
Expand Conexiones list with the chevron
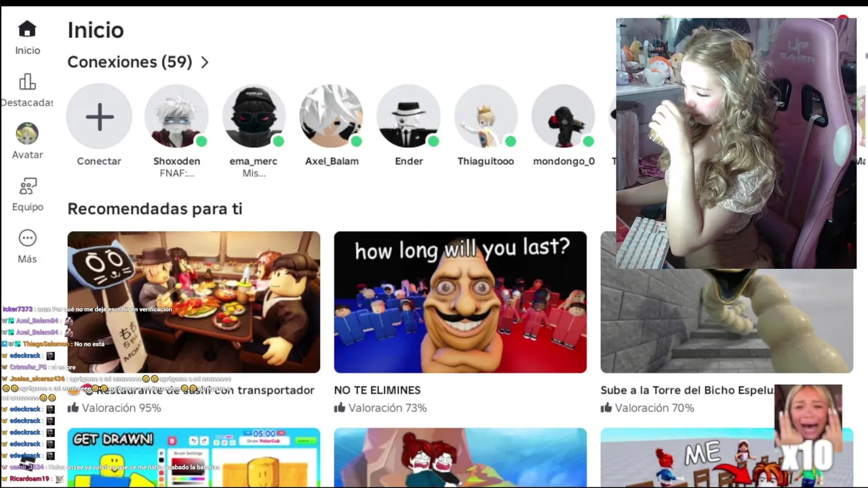205,62
